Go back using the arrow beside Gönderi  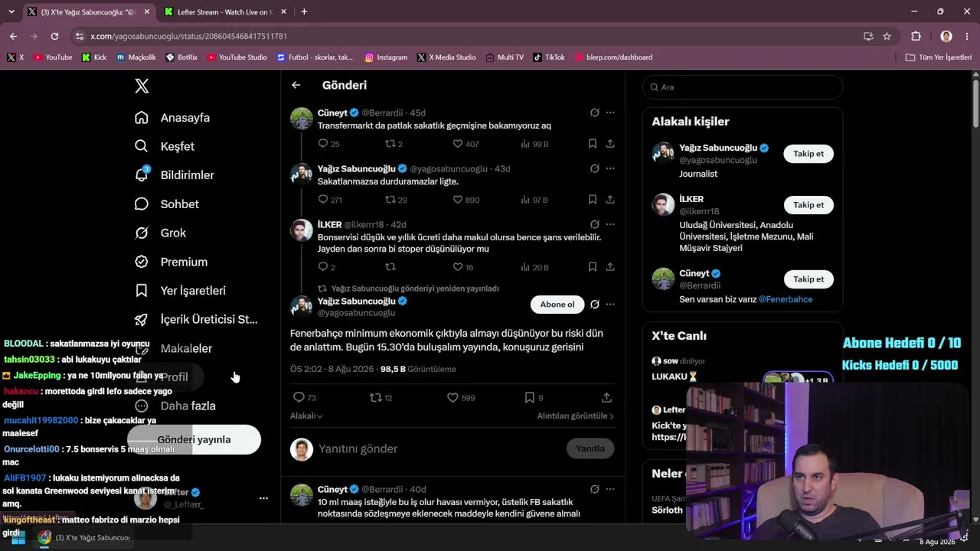pyautogui.click(x=296, y=85)
